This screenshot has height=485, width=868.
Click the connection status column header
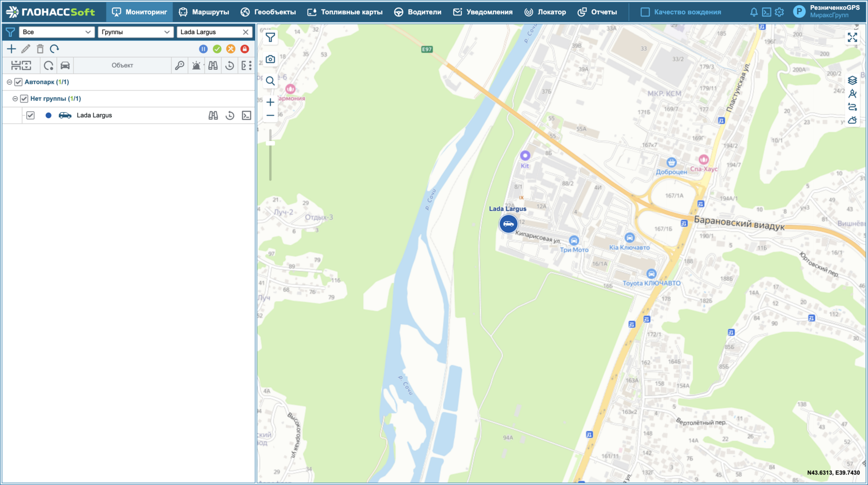pyautogui.click(x=49, y=66)
